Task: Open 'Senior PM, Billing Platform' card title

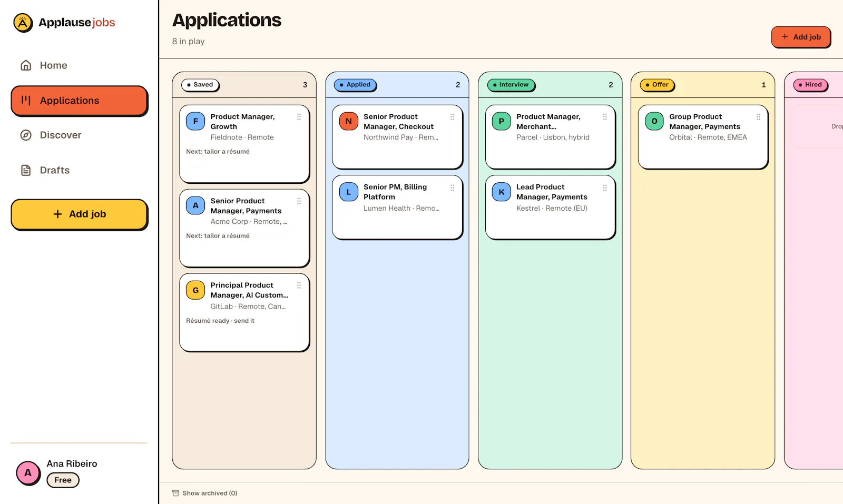Action: pyautogui.click(x=395, y=192)
